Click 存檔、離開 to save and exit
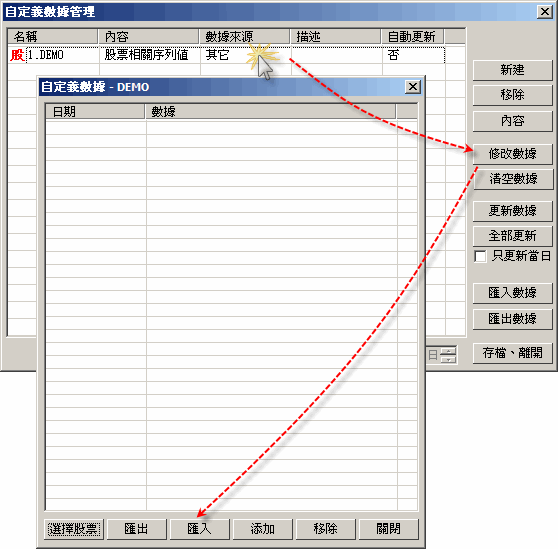 click(x=512, y=353)
